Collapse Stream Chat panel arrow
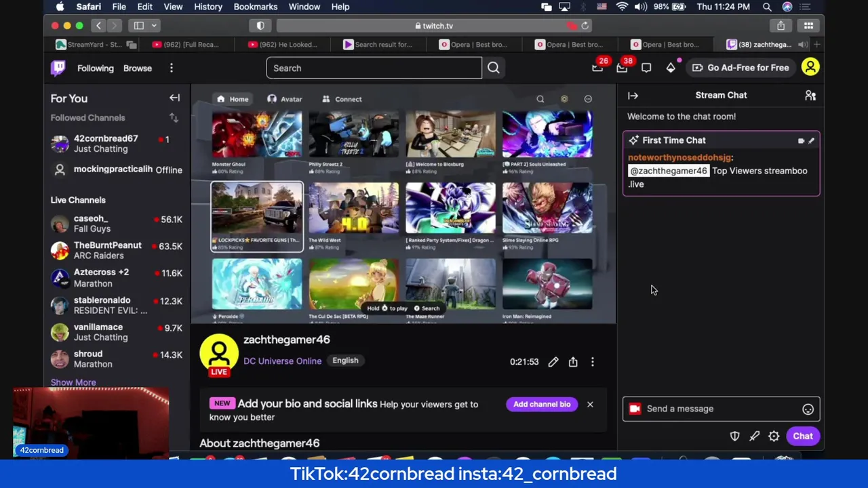Screen dimensions: 868x488 click(x=633, y=96)
